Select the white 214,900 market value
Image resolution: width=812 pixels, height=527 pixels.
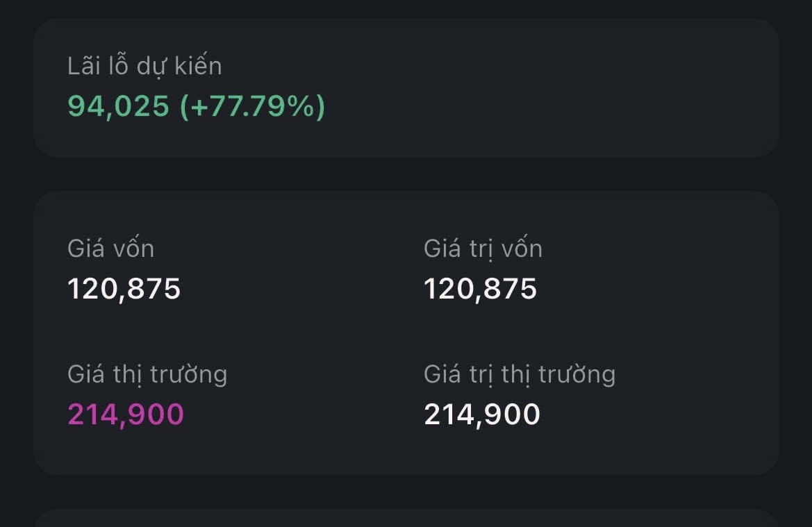pyautogui.click(x=481, y=415)
